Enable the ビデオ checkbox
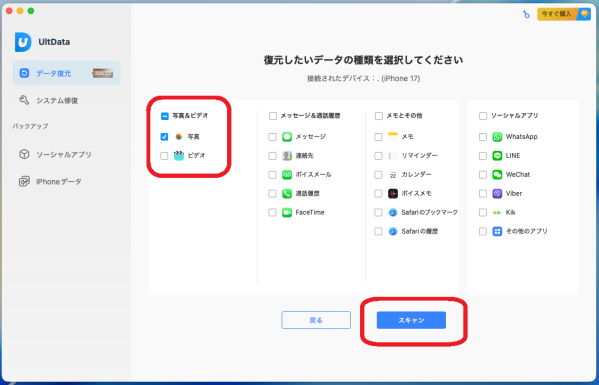The width and height of the screenshot is (599, 385). [164, 156]
